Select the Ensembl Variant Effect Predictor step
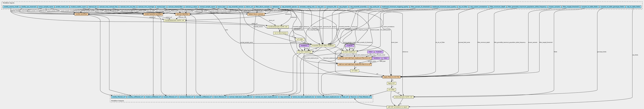The height and width of the screenshot is (109, 644). (x=323, y=46)
